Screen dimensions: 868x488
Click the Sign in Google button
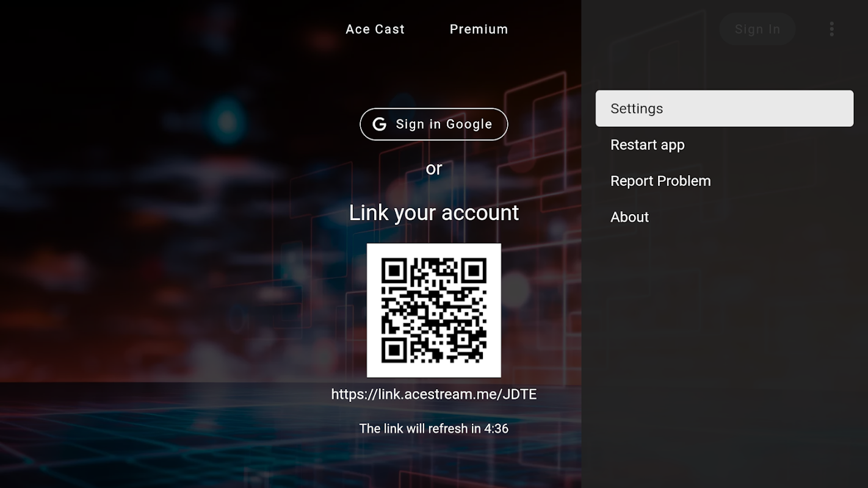433,124
